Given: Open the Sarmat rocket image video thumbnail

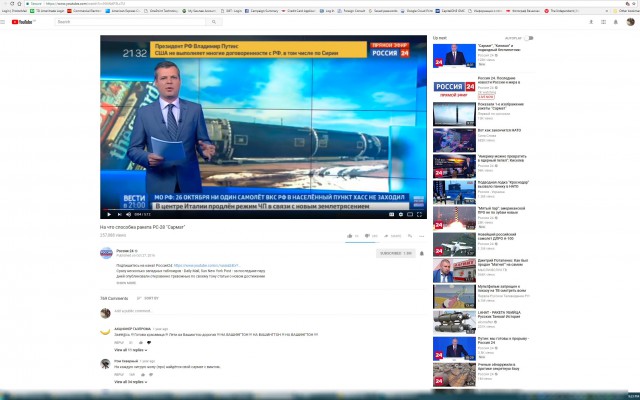Looking at the screenshot, I should coord(454,114).
